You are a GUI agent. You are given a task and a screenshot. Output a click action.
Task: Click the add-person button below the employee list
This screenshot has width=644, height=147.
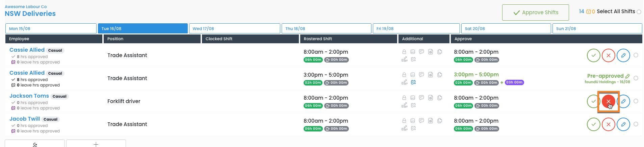click(x=35, y=144)
